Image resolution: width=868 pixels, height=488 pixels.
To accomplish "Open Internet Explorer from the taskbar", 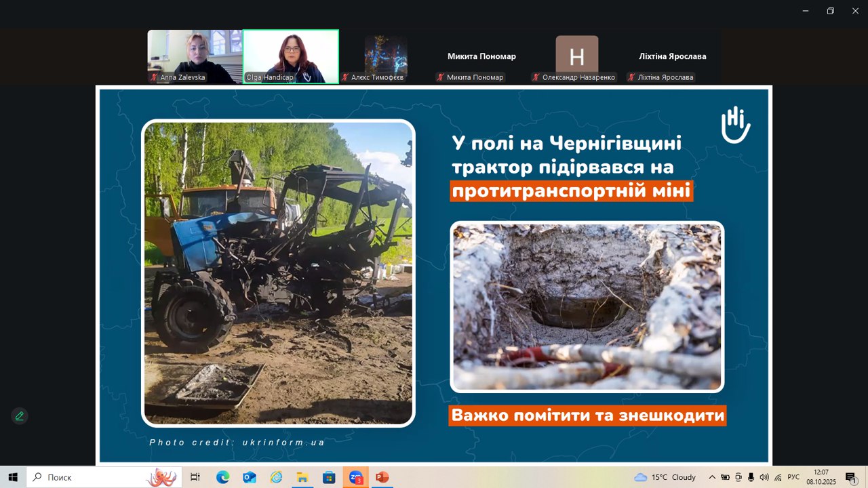I will (276, 477).
